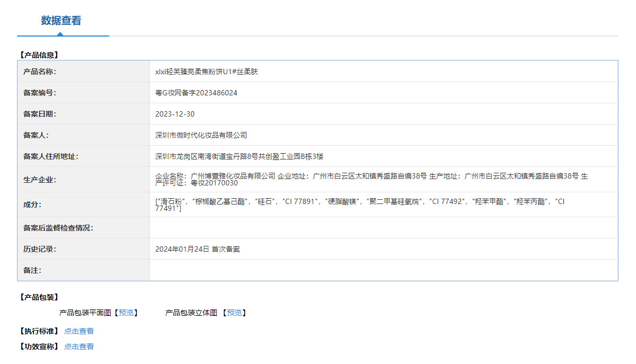The image size is (636, 364).
Task: Click the 【产品包装】 section heading
Action: [x=39, y=297]
